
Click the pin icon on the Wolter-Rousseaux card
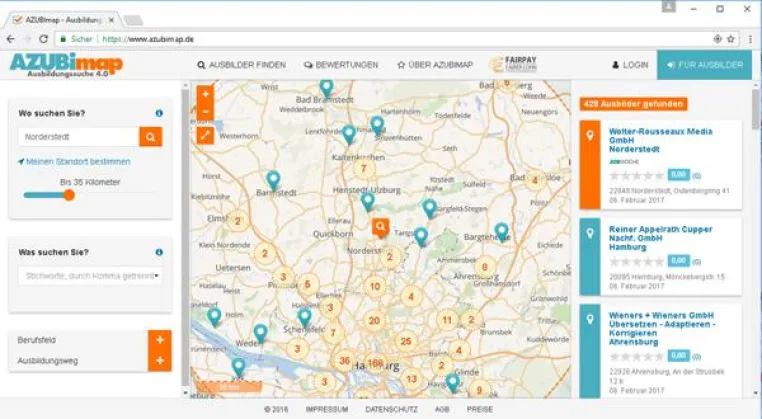click(590, 136)
